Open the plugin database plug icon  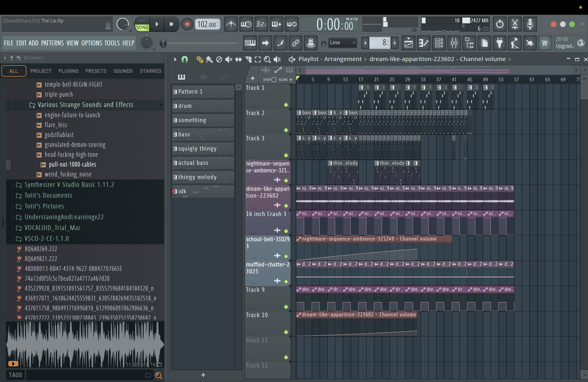click(500, 43)
